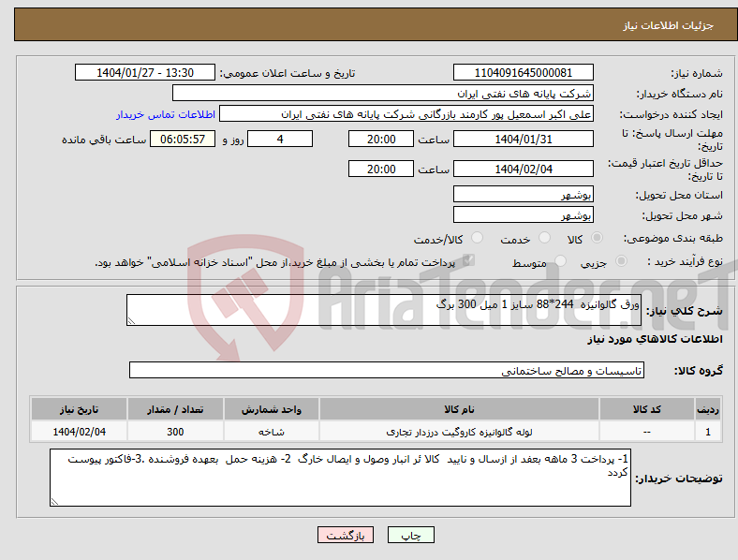738x560 pixels.
Task: Click the remaining time 06:05:57 field
Action: click(x=183, y=139)
